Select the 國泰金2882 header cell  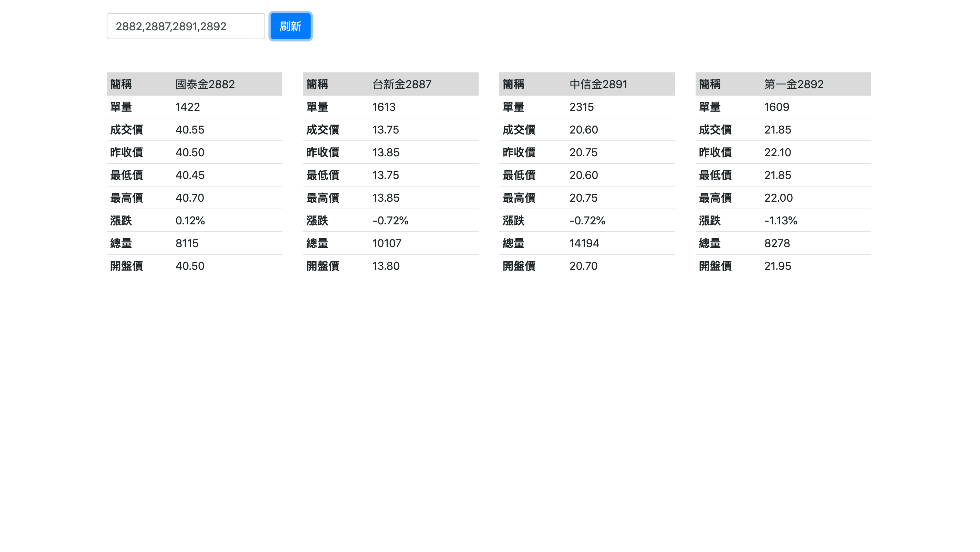coord(205,84)
